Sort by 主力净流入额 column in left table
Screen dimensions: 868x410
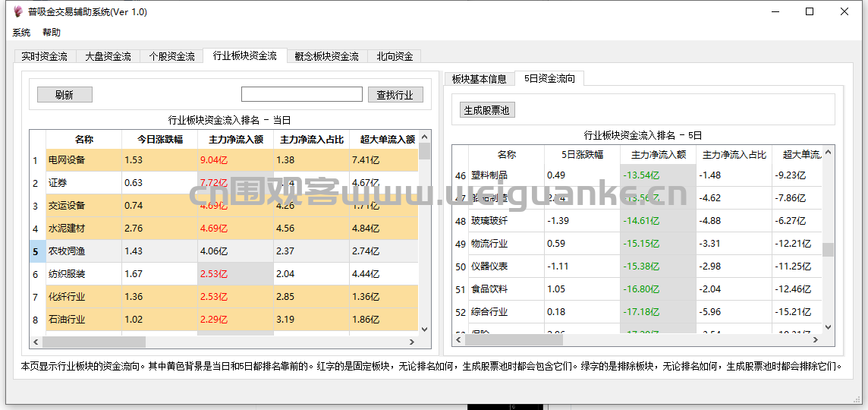235,140
